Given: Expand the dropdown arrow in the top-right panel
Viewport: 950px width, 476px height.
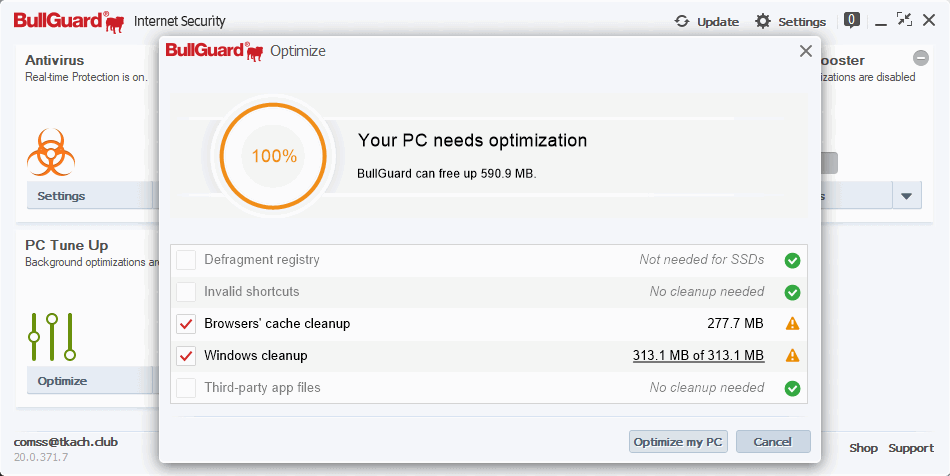Looking at the screenshot, I should (x=907, y=196).
